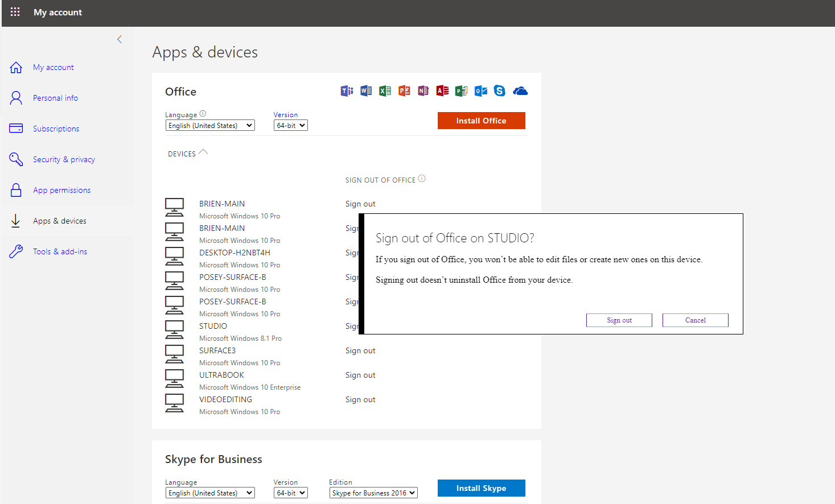Click Microsoft Windows 8.1 Pro text
Screen dimensions: 835x504
click(240, 338)
